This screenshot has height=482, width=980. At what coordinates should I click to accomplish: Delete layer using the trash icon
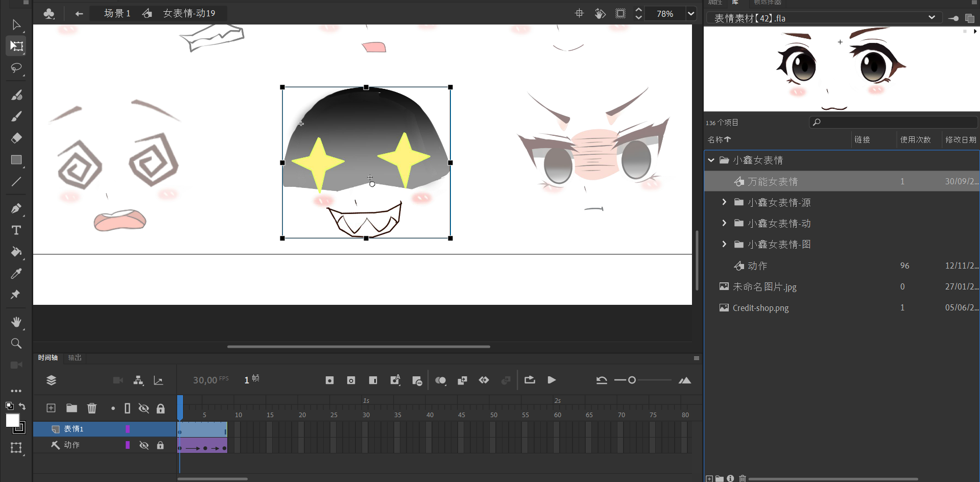click(x=92, y=408)
